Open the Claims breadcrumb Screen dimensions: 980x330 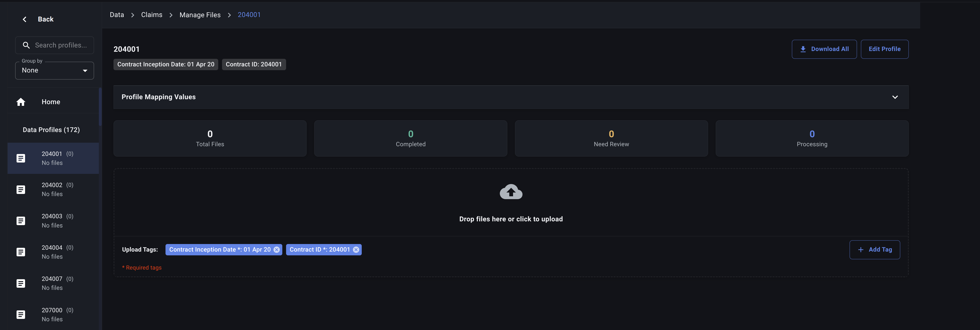(x=151, y=14)
